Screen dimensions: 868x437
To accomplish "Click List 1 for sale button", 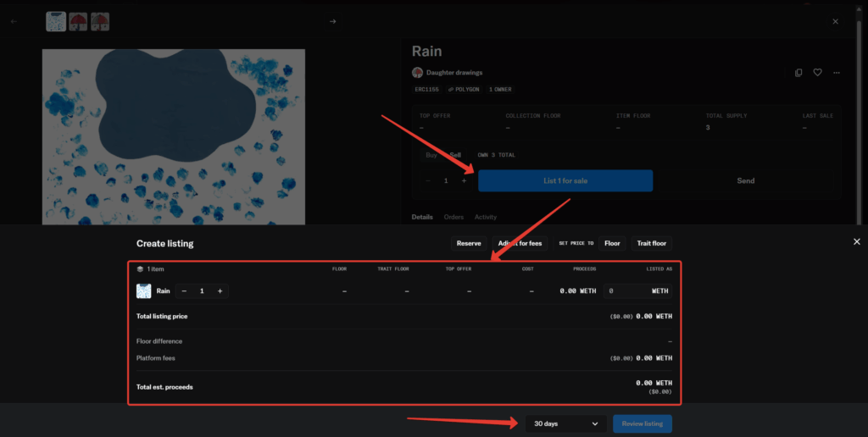I will coord(565,181).
